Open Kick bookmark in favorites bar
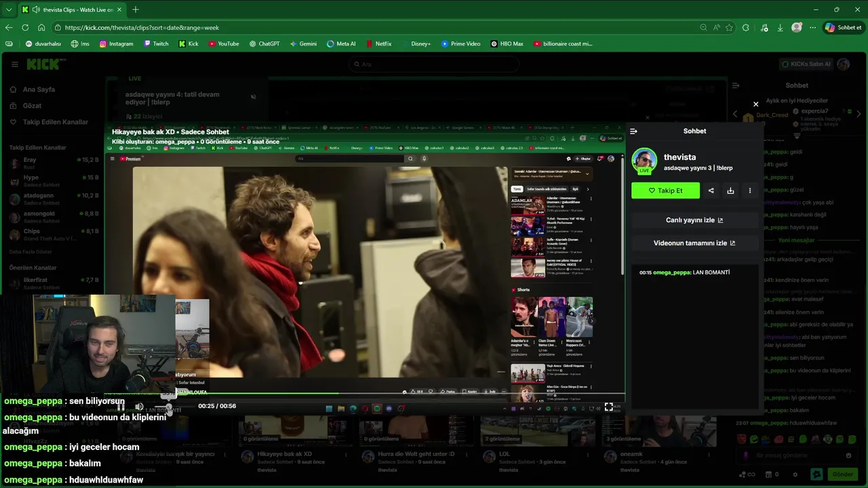This screenshot has height=488, width=868. coord(189,44)
